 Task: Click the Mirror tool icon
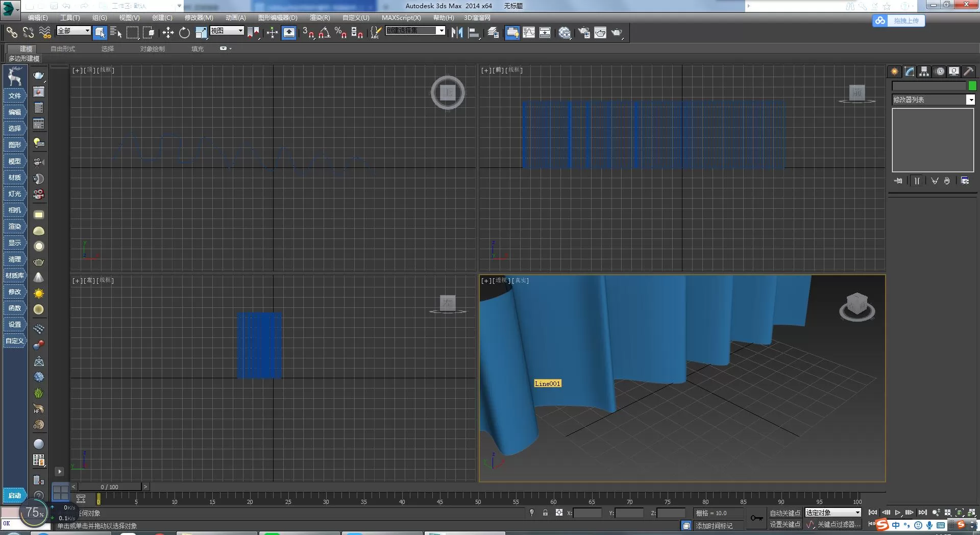pyautogui.click(x=457, y=33)
